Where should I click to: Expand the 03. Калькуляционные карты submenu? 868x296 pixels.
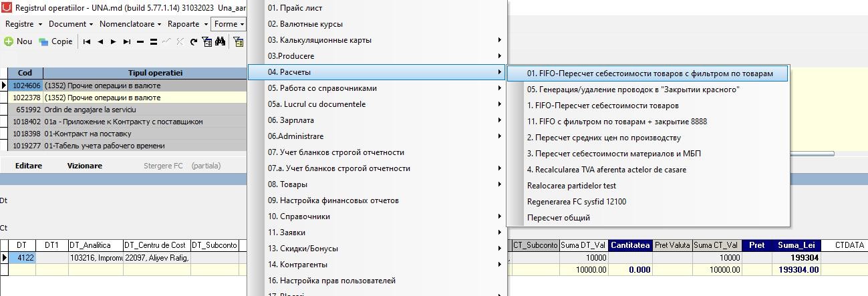[378, 40]
